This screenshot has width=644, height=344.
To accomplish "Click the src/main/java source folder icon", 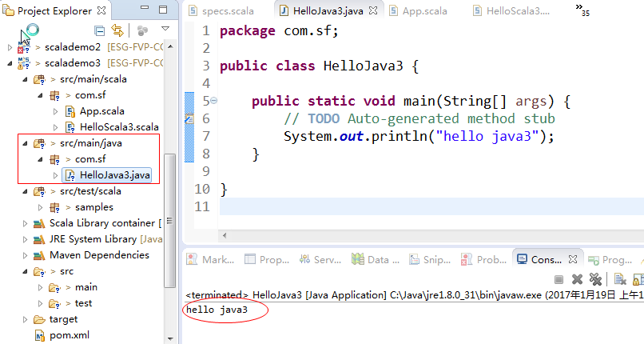I will tap(39, 144).
